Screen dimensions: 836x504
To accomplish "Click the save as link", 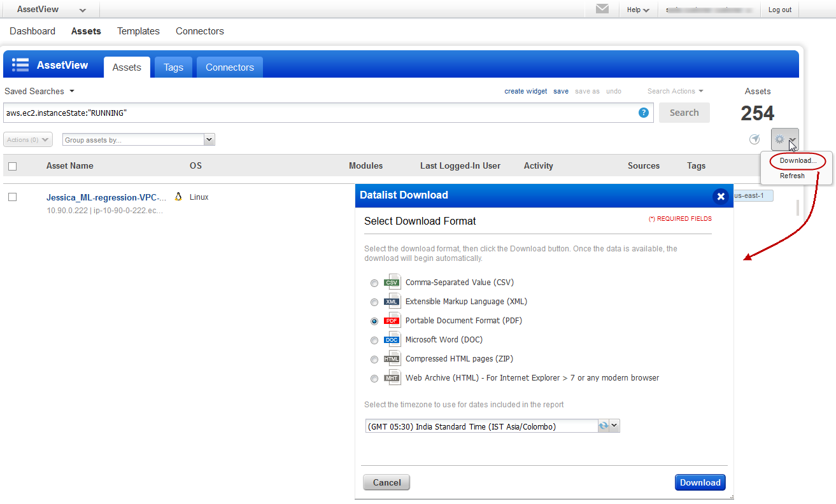I will pos(587,91).
